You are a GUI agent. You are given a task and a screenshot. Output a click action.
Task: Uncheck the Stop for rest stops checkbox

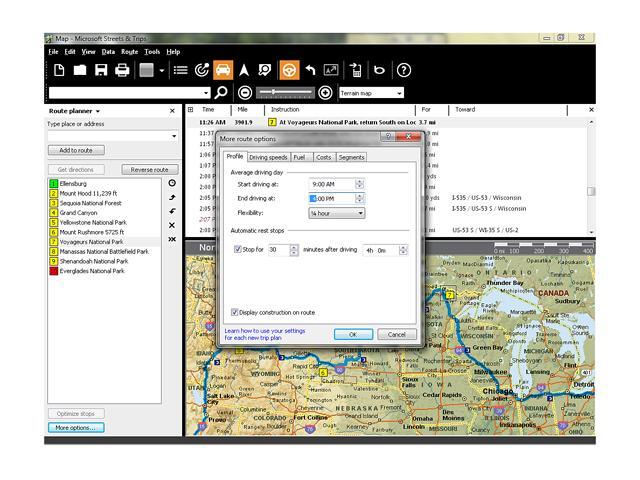click(238, 250)
